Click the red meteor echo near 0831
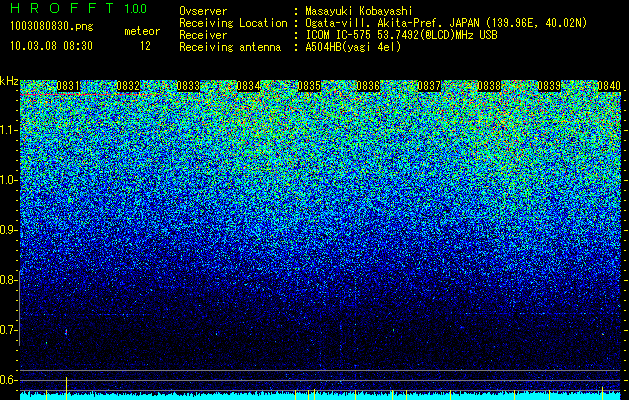This screenshot has width=629, height=400. [x=66, y=332]
